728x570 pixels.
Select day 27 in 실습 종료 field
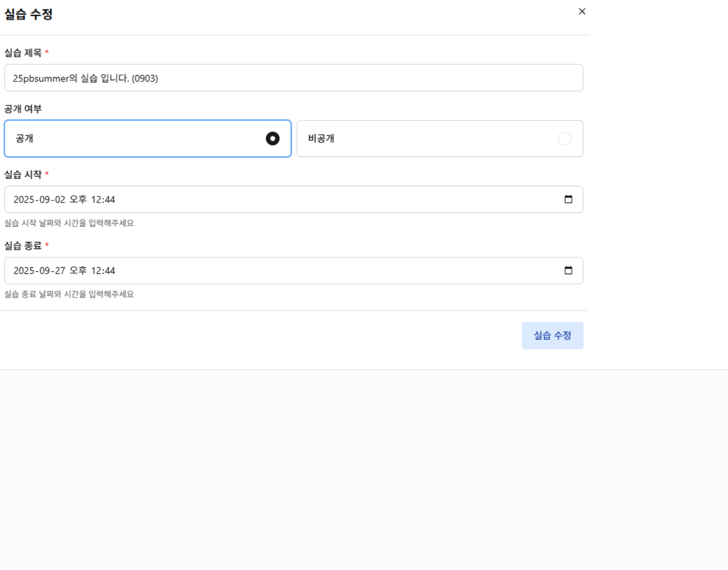point(60,271)
